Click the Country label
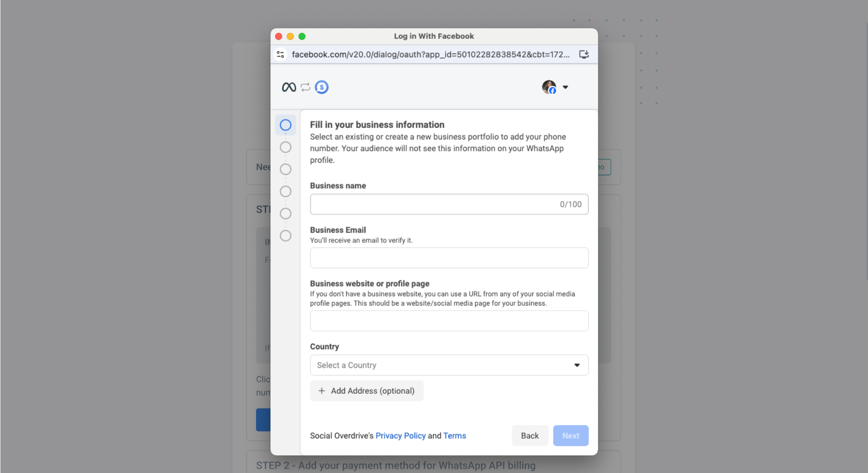868x473 pixels. coord(324,347)
